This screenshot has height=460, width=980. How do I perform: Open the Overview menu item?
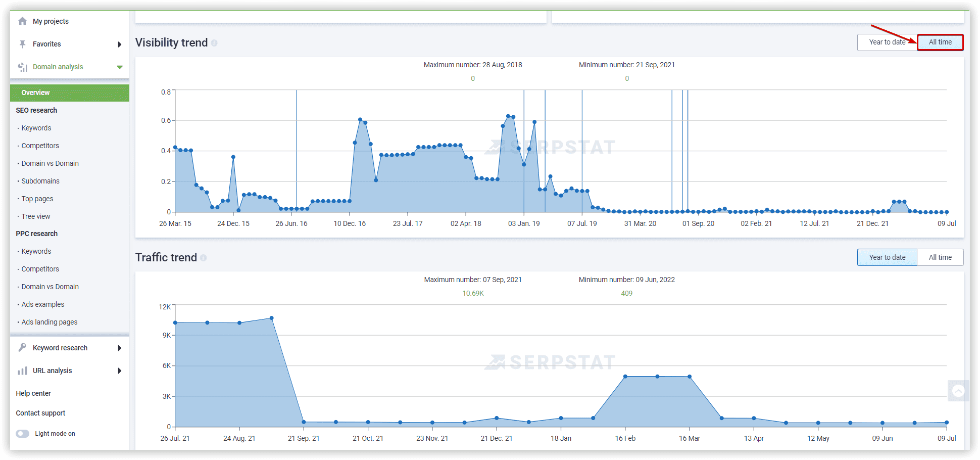pos(70,93)
